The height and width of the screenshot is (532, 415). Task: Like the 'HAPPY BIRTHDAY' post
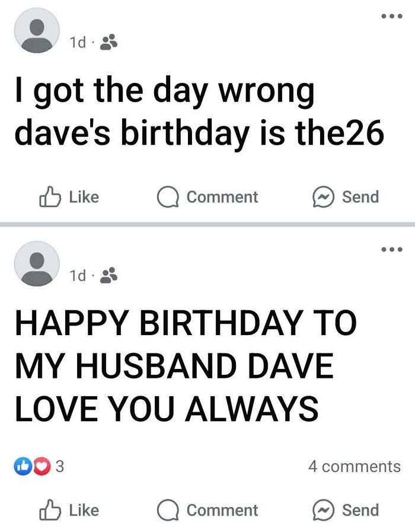tap(69, 510)
